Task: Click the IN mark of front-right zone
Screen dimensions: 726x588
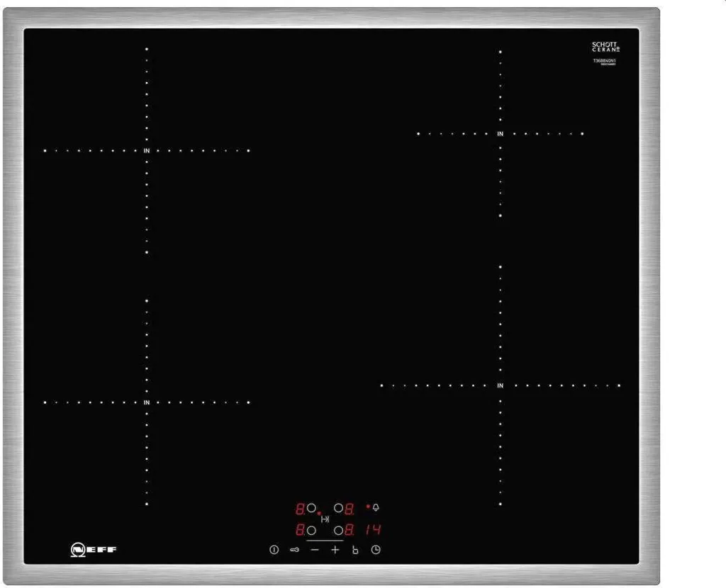Action: click(x=500, y=385)
